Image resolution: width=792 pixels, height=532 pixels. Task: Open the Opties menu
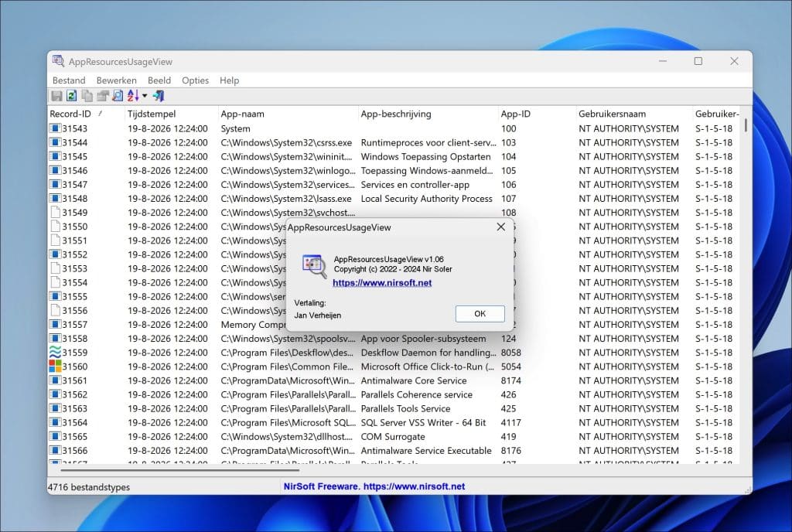point(195,80)
